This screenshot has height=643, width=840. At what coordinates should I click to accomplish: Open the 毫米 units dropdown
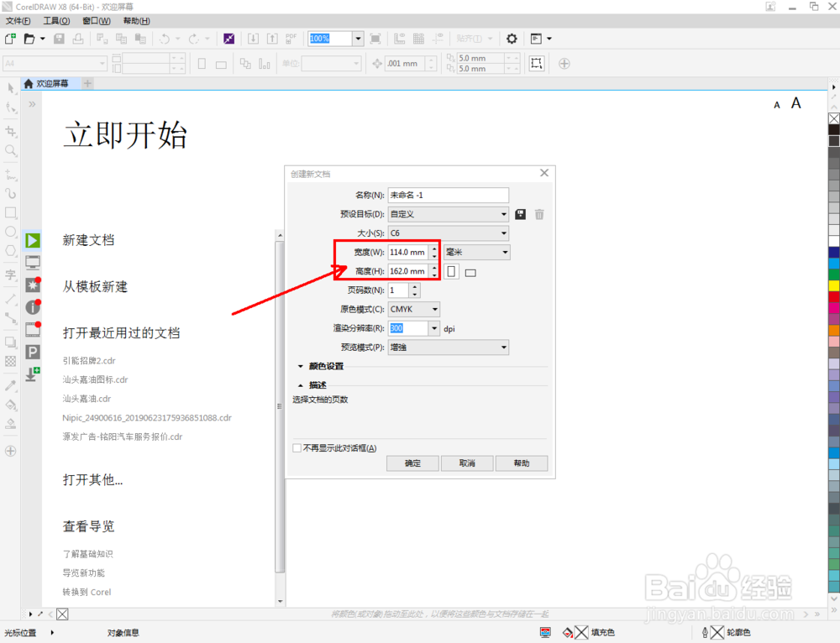pos(477,252)
